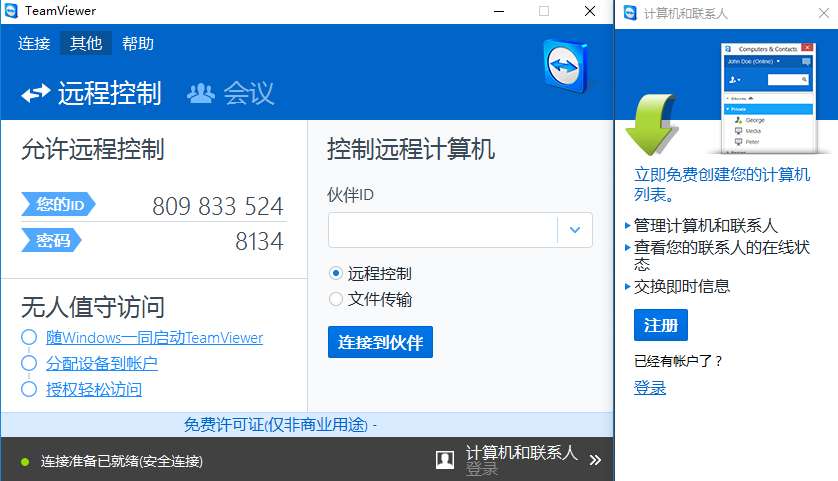
Task: Toggle circle next to 分配设备到帐户
Action: click(x=29, y=363)
